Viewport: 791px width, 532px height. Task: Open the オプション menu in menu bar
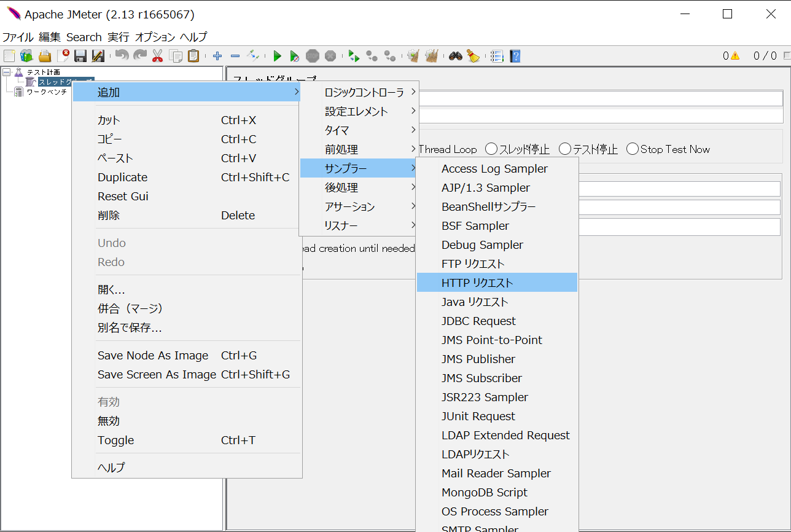(155, 37)
